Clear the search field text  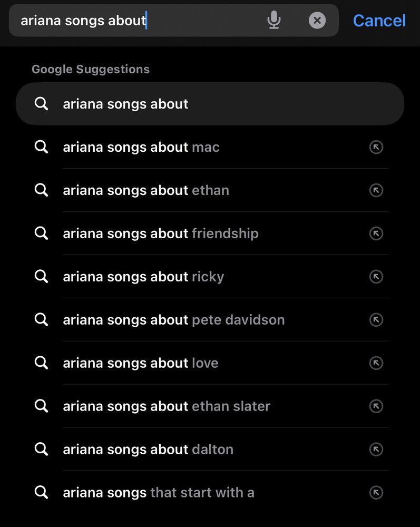tap(317, 21)
